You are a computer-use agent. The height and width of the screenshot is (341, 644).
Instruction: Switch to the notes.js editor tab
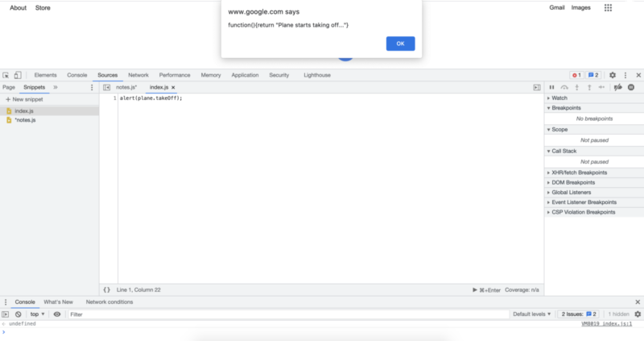pos(126,87)
